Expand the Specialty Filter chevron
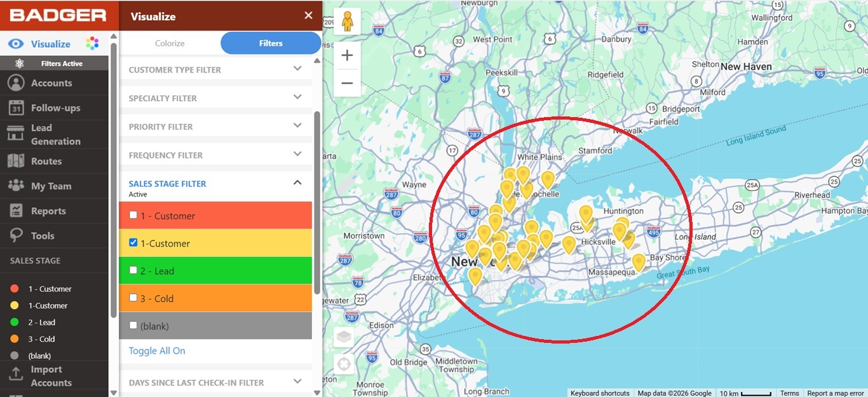Image resolution: width=868 pixels, height=397 pixels. [297, 97]
